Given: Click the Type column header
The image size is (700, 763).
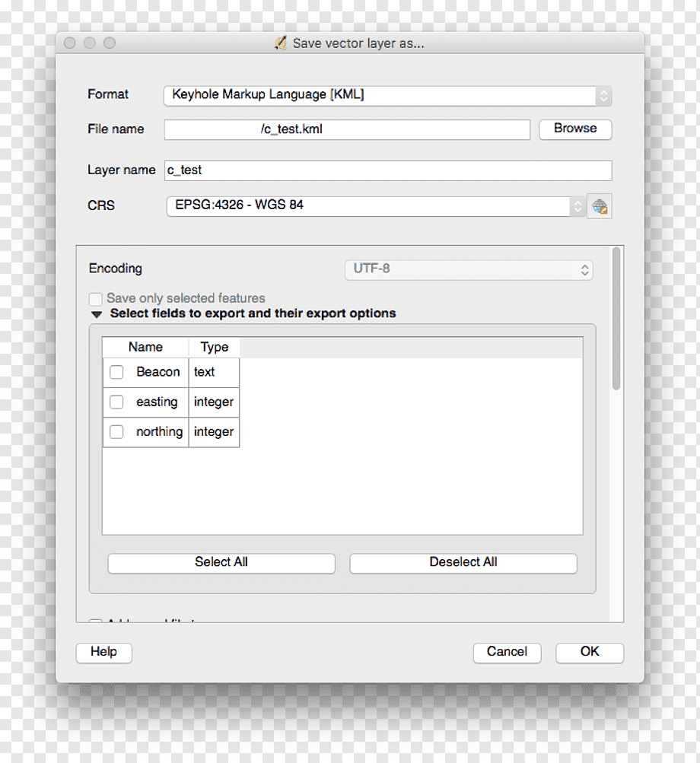Looking at the screenshot, I should click(215, 348).
